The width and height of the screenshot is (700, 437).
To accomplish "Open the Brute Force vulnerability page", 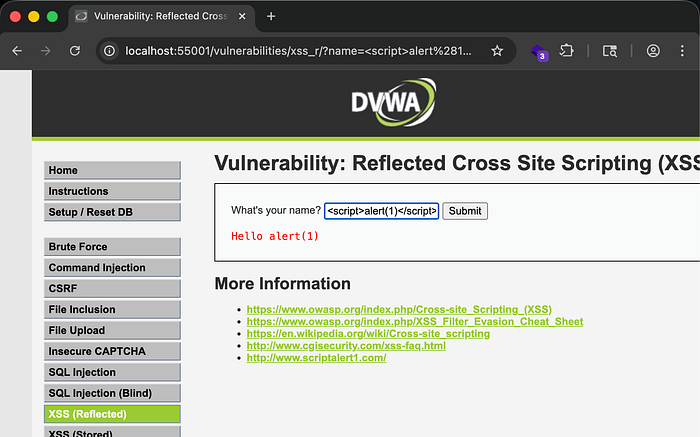I will 112,247.
